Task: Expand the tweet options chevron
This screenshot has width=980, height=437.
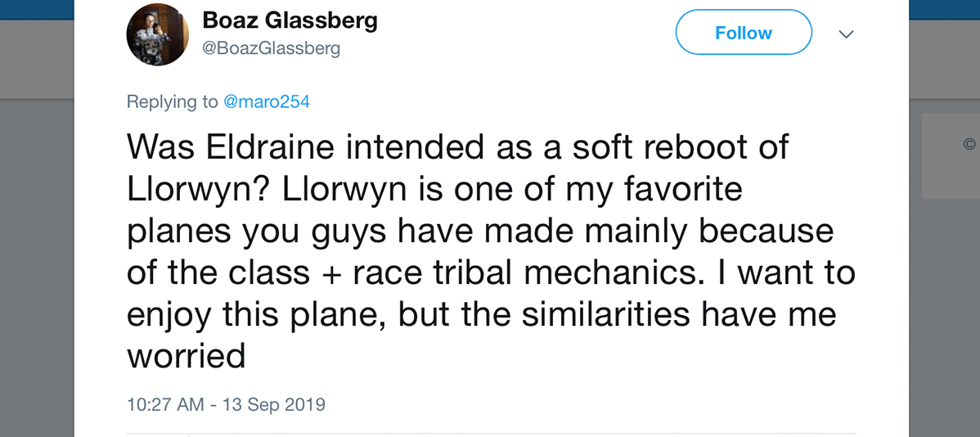Action: pyautogui.click(x=846, y=34)
